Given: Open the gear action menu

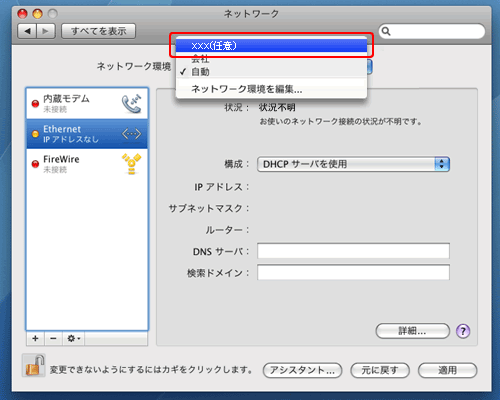Looking at the screenshot, I should click(x=74, y=339).
